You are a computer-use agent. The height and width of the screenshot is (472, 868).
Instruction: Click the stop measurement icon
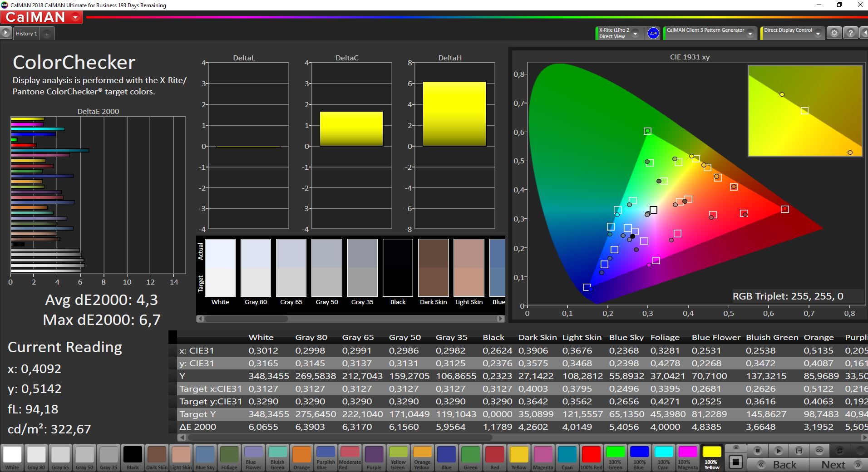[x=757, y=451]
